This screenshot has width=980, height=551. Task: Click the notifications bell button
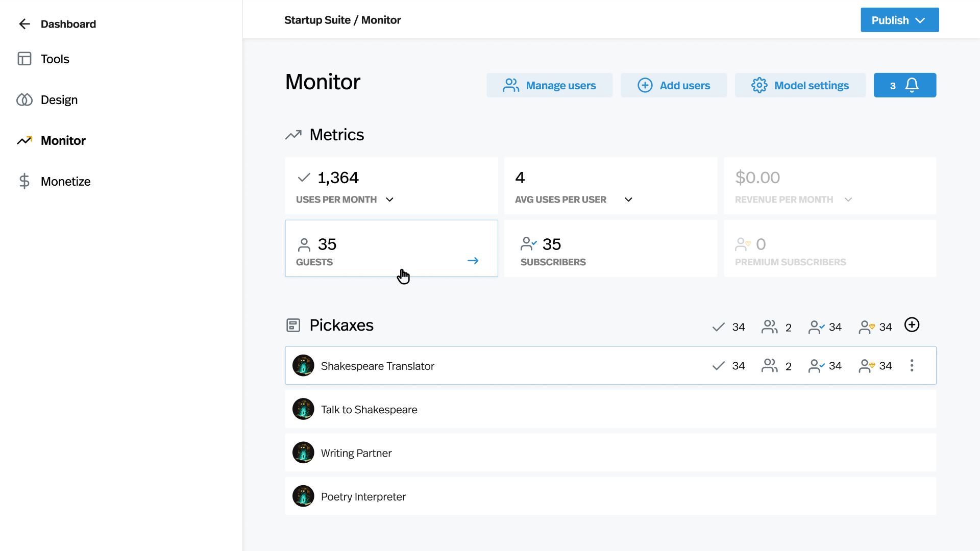pos(904,85)
